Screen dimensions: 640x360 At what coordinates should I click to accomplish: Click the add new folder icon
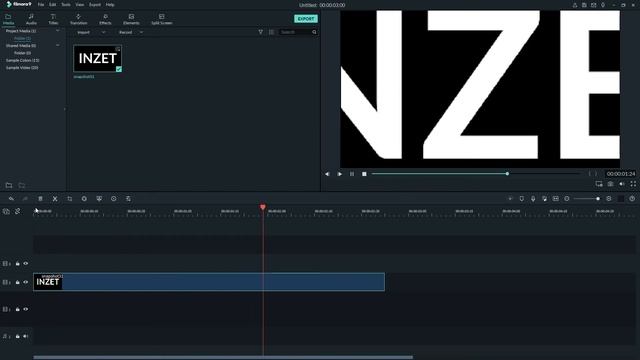point(9,185)
